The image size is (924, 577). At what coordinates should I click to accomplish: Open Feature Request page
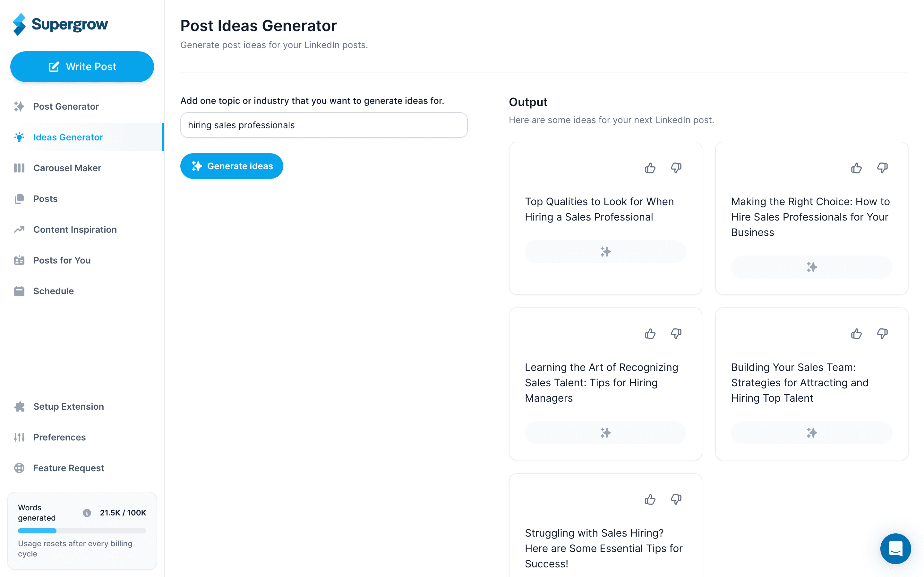68,468
